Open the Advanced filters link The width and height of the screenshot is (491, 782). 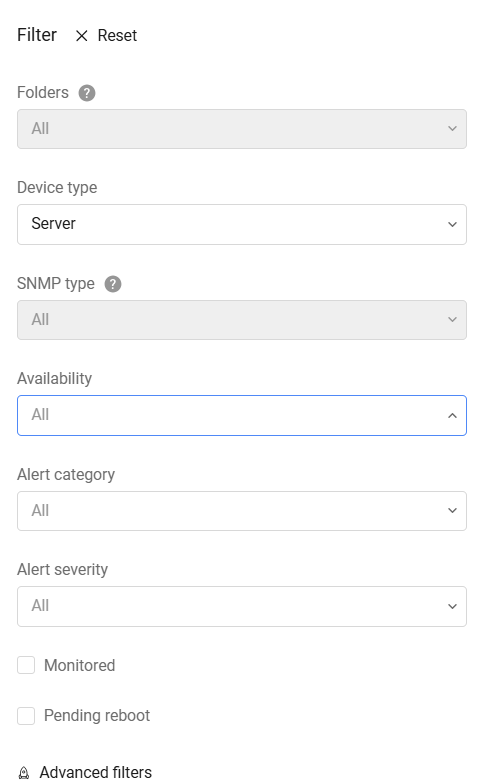96,772
